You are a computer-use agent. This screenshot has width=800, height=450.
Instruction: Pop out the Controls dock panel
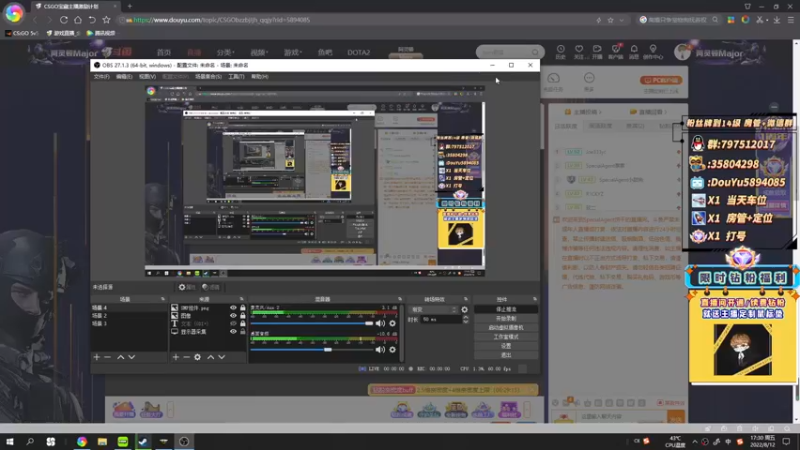click(535, 299)
